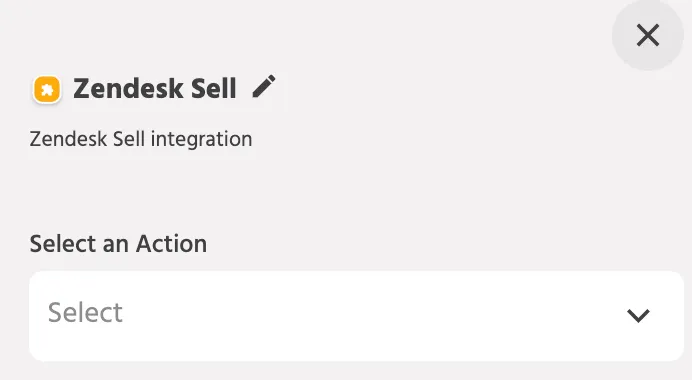
Task: Show action options via the down arrow
Action: click(x=638, y=316)
